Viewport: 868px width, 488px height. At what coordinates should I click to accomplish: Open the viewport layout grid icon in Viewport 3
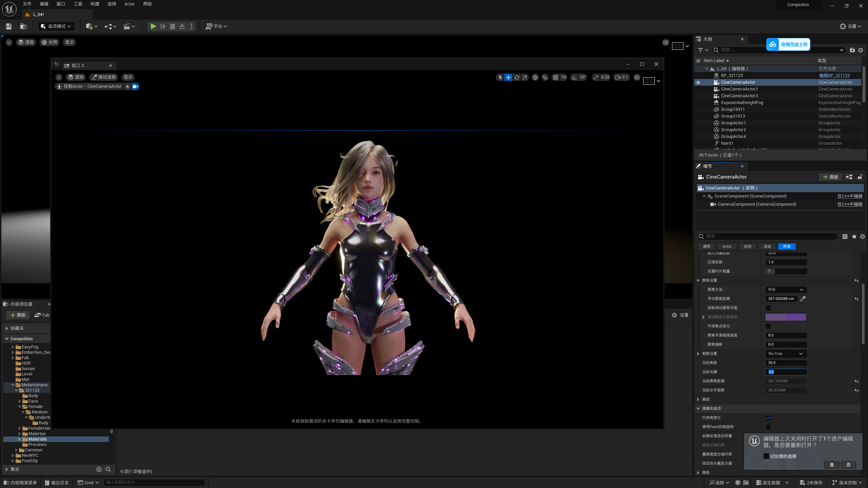point(637,77)
